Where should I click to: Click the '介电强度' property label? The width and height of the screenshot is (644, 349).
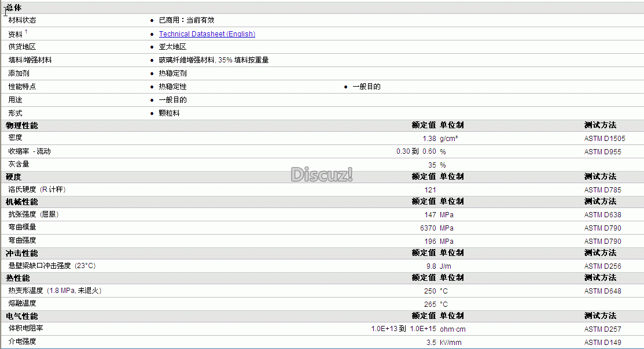(22, 341)
